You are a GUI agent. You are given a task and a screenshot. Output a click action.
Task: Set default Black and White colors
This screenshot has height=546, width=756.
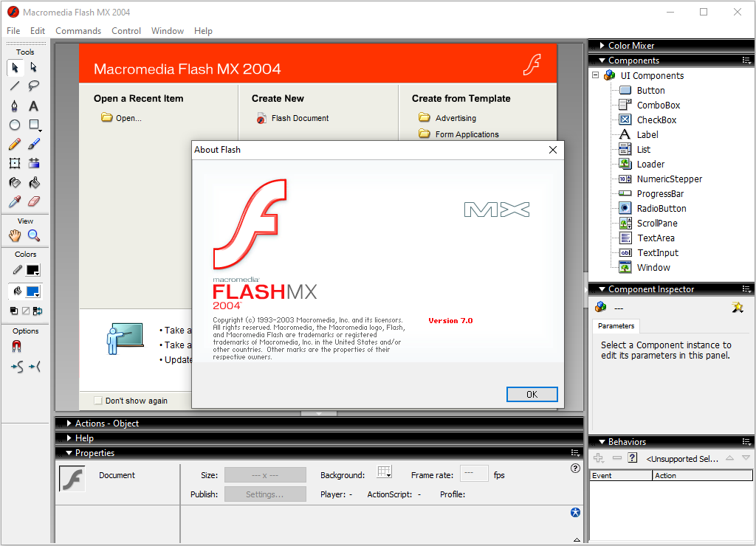coord(14,311)
